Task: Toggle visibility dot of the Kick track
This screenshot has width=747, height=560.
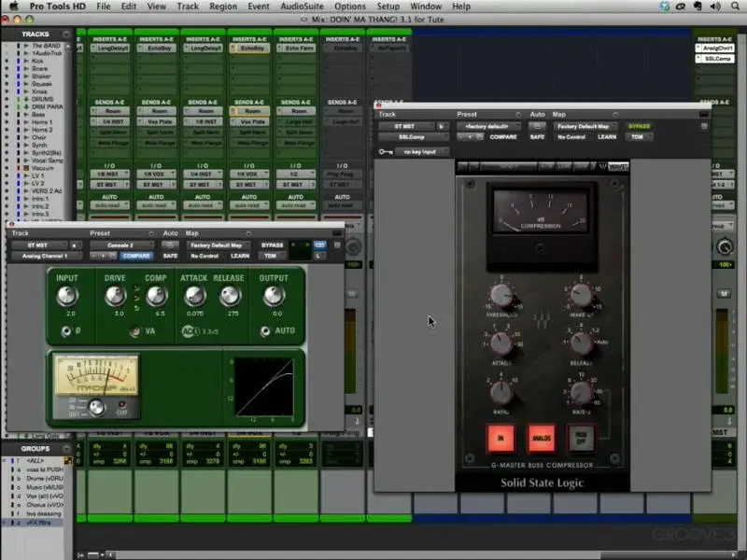Action: click(7, 61)
